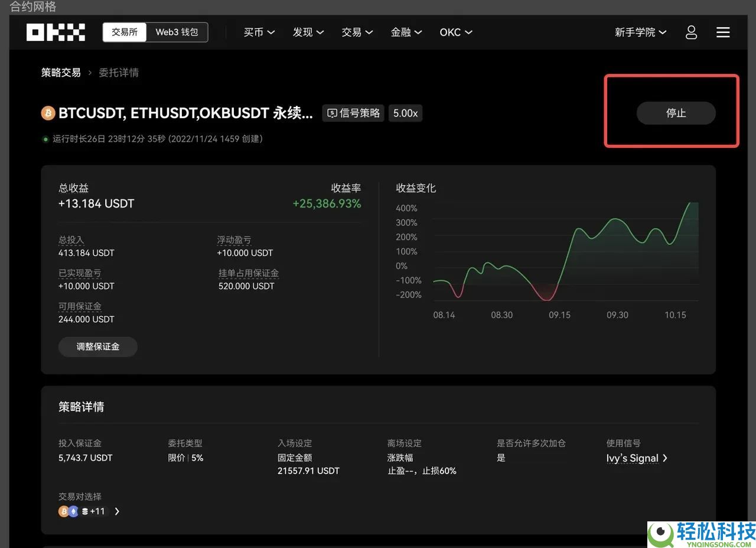Image resolution: width=756 pixels, height=548 pixels.
Task: Open Ivy's Signal link
Action: pyautogui.click(x=633, y=458)
